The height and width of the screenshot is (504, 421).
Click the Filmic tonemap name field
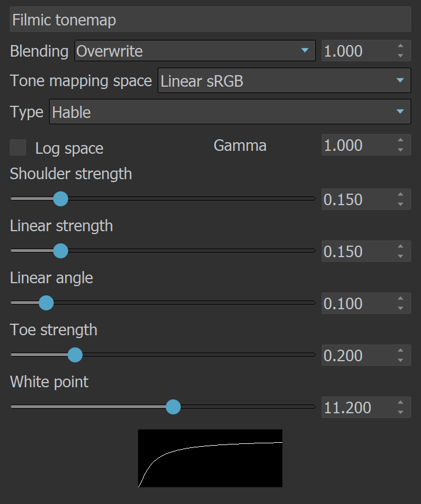point(210,20)
